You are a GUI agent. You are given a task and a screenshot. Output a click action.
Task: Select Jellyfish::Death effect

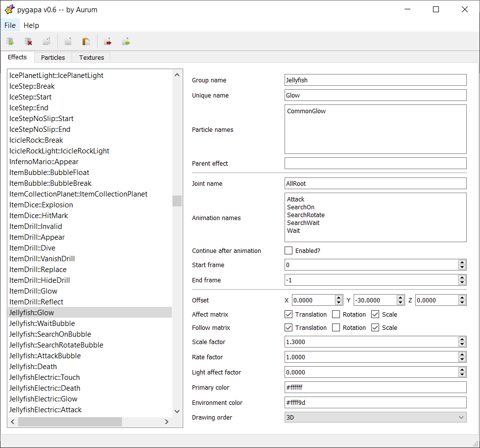(90, 367)
